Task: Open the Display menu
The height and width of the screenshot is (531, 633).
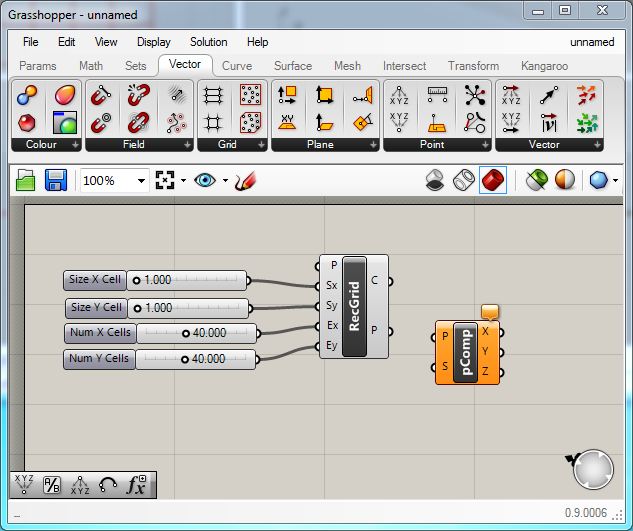Action: click(154, 42)
